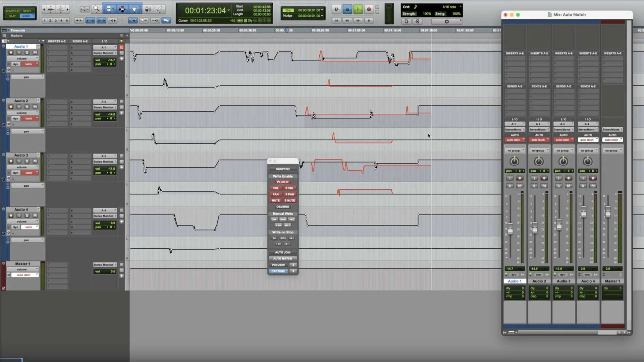Toggle VOL write enable in automation window

point(276,188)
